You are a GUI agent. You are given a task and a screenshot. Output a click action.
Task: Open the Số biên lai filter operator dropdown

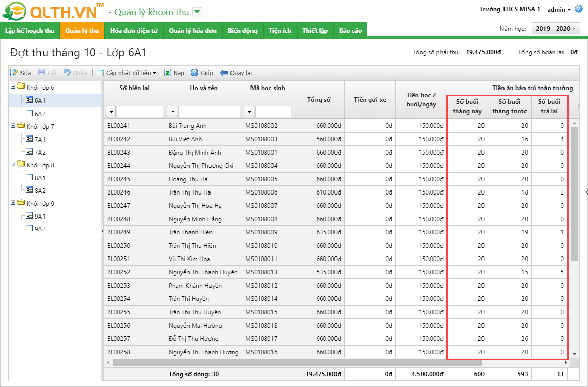click(x=111, y=112)
